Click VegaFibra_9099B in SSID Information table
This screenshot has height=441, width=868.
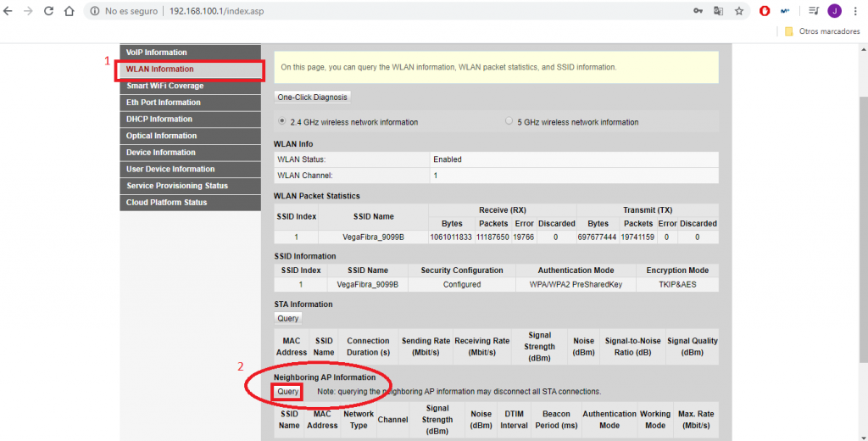pos(368,285)
